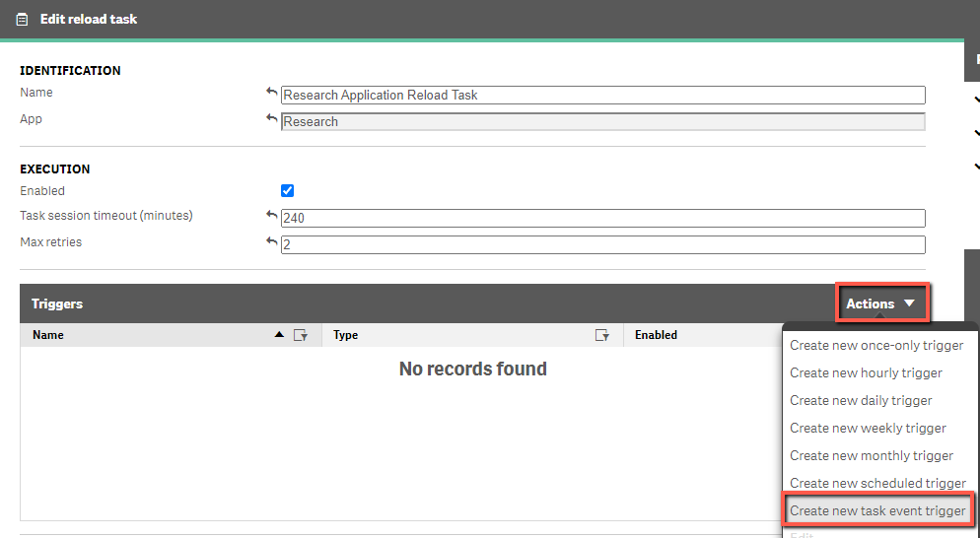
Task: Select Create new hourly trigger
Action: click(866, 373)
